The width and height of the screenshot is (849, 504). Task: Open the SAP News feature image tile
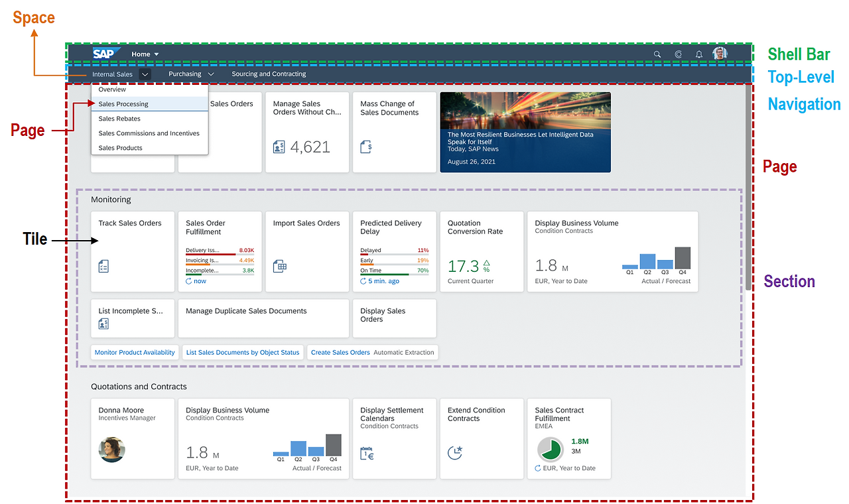tap(525, 132)
